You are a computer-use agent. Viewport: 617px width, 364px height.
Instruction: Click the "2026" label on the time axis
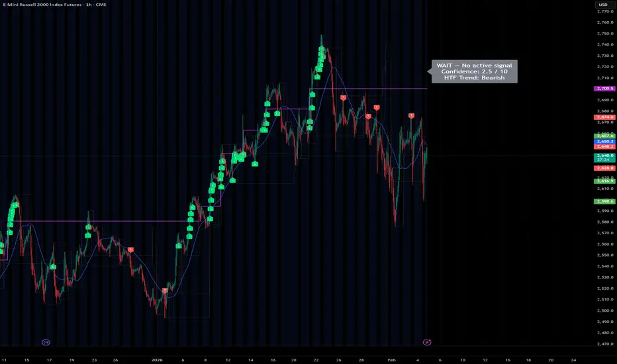[157, 359]
